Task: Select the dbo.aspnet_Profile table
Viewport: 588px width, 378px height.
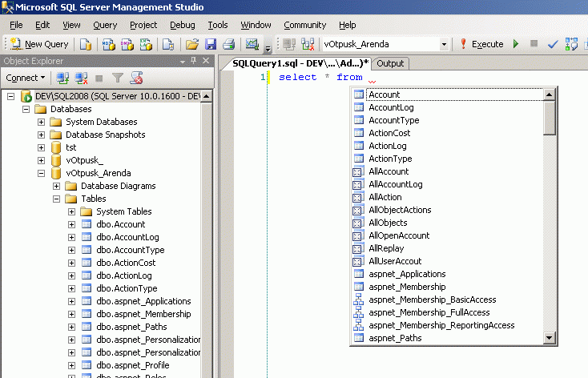Action: click(x=132, y=365)
